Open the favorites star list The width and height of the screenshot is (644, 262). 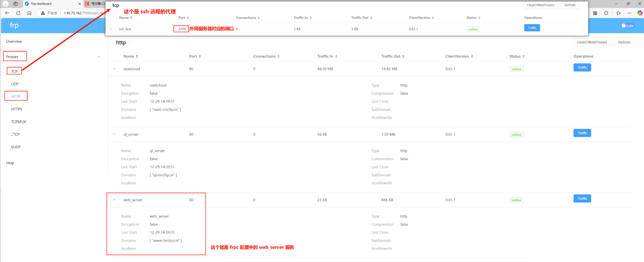pos(618,13)
